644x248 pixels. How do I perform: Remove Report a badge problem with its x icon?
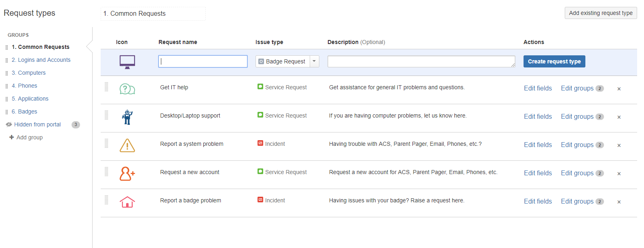pos(619,202)
